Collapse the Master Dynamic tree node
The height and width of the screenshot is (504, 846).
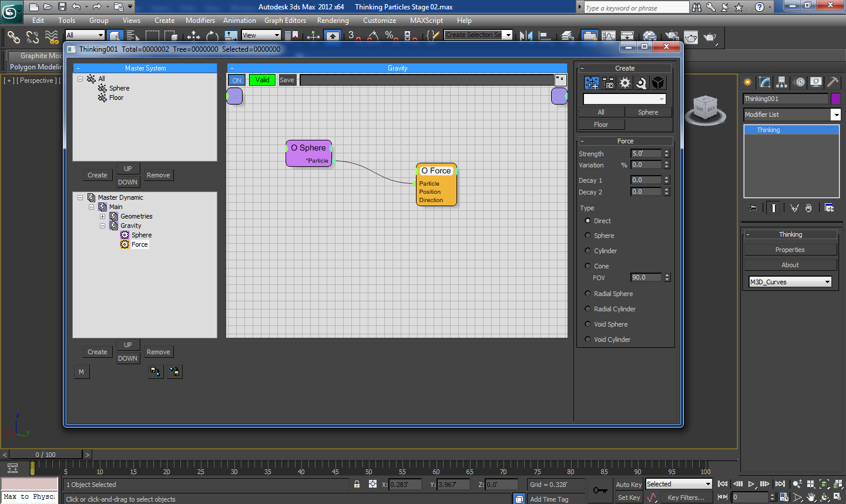point(80,197)
